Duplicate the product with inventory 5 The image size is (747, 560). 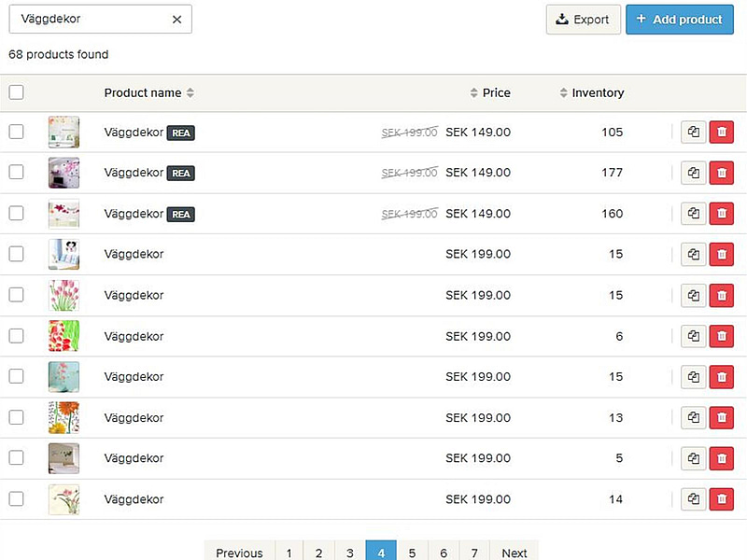coord(693,458)
